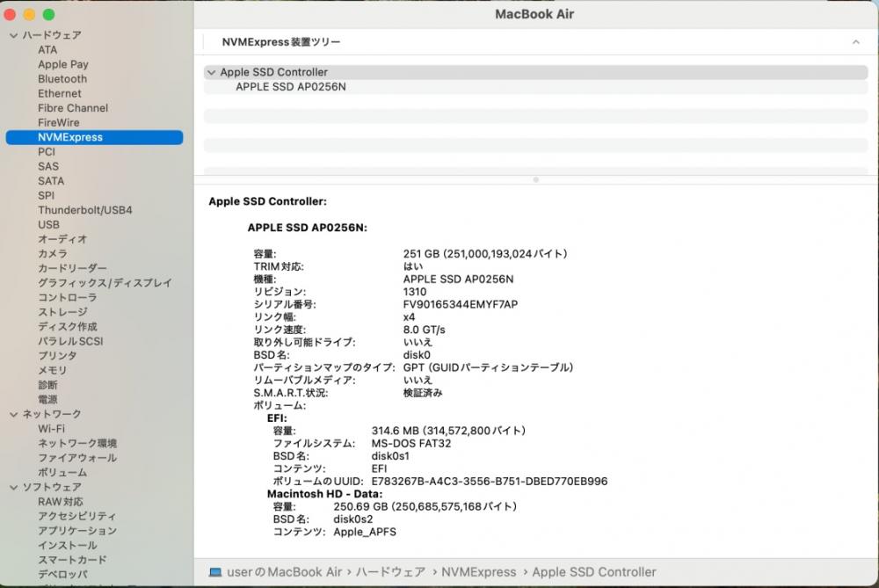Click the revision value 1310
The image size is (879, 588).
click(x=415, y=292)
